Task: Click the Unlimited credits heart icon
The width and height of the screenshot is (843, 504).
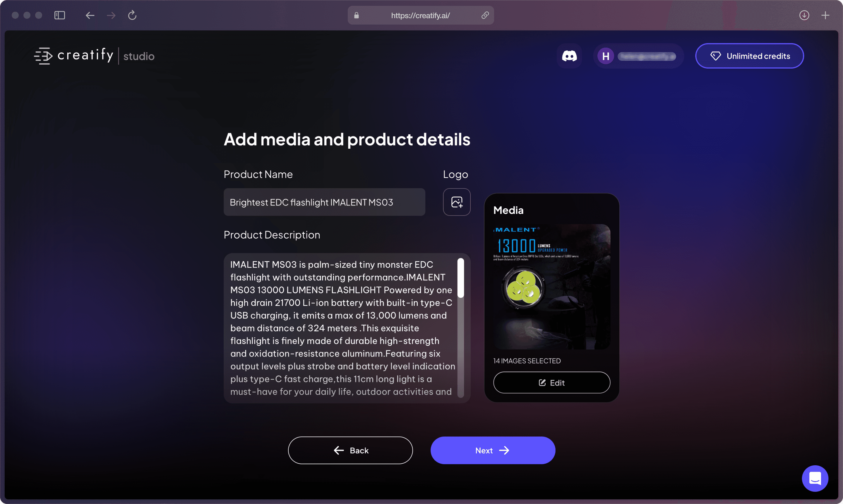Action: click(715, 56)
